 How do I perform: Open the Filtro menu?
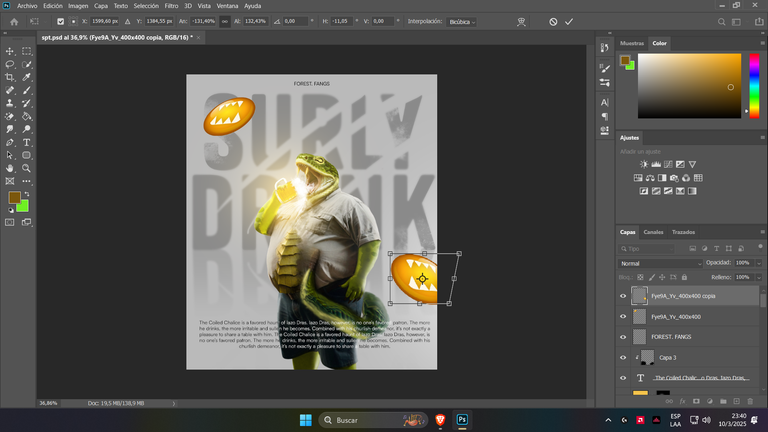tap(171, 6)
